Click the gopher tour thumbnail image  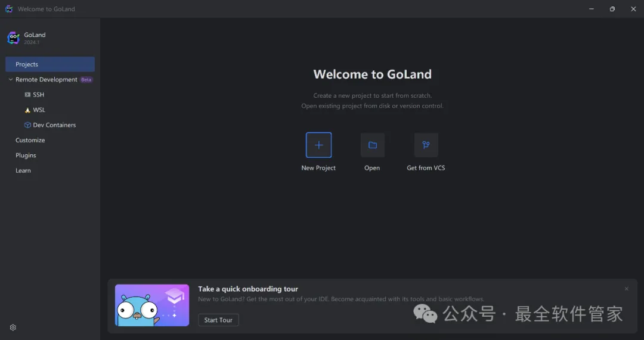pyautogui.click(x=152, y=305)
